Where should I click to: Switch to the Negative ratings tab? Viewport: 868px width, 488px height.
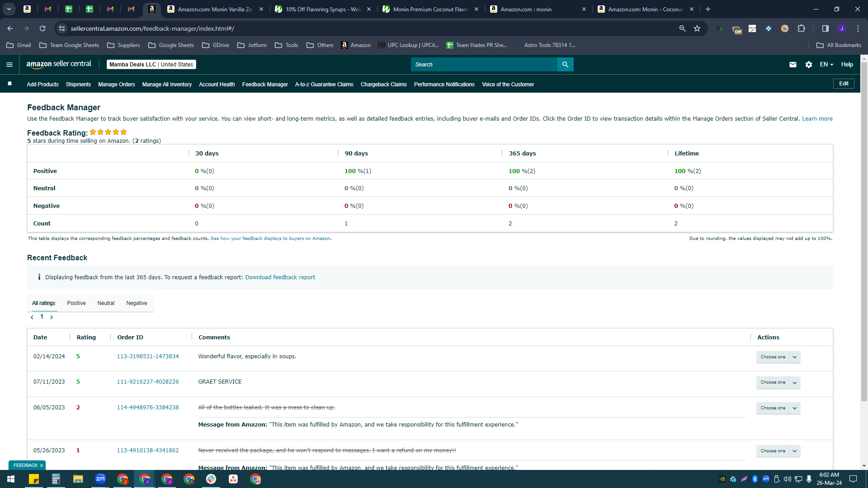point(137,303)
